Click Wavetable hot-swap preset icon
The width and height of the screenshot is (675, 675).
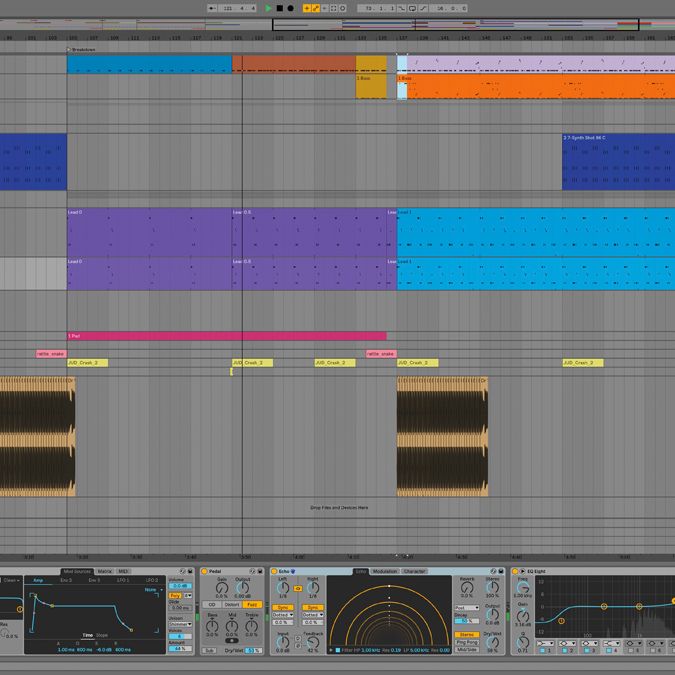[183, 571]
